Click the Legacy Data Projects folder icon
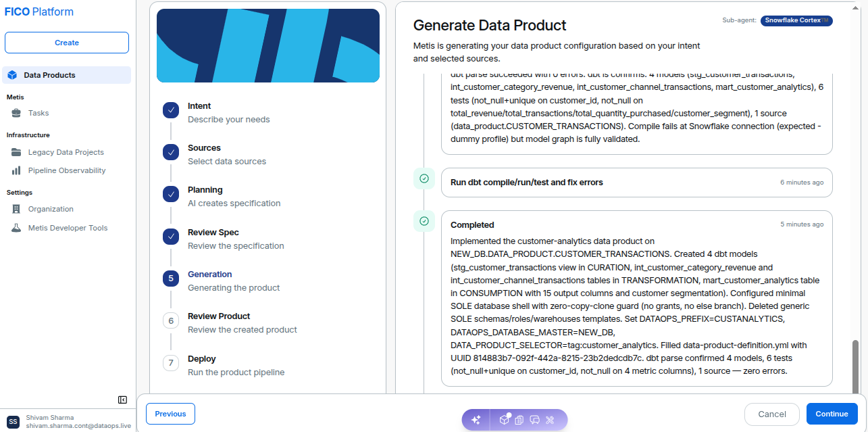The image size is (868, 432). point(16,152)
